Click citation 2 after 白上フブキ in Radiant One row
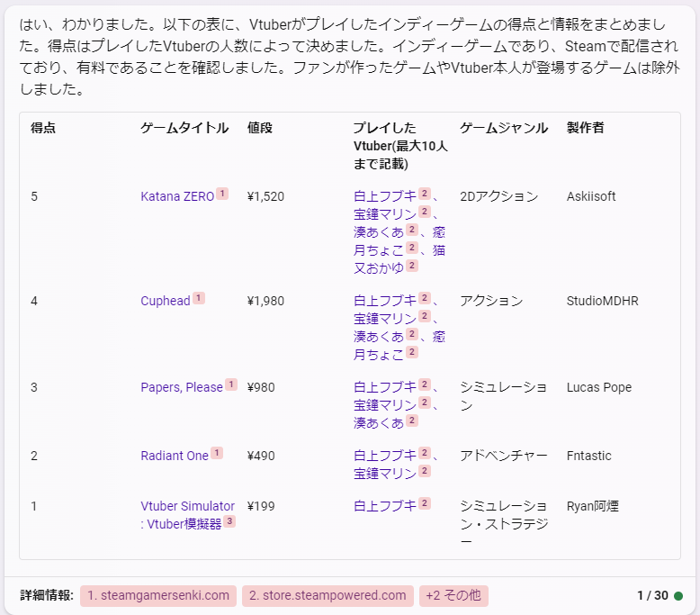Viewport: 700px width, 615px height. tap(425, 453)
